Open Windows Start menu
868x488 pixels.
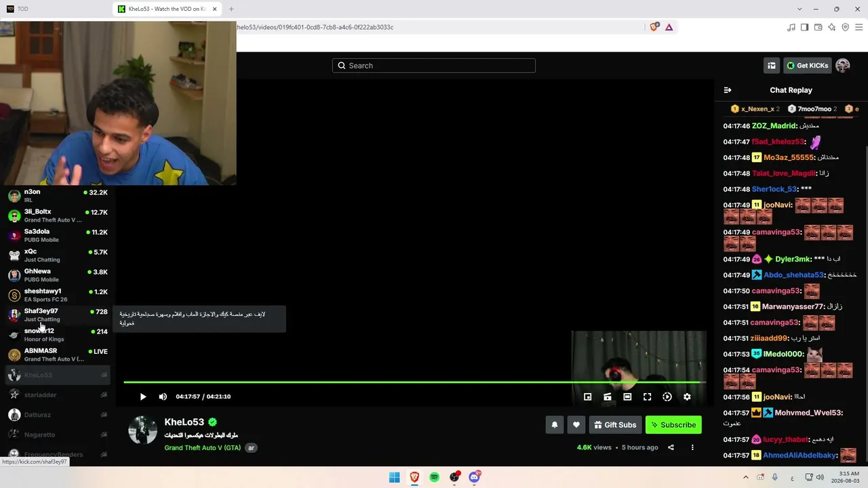[394, 477]
